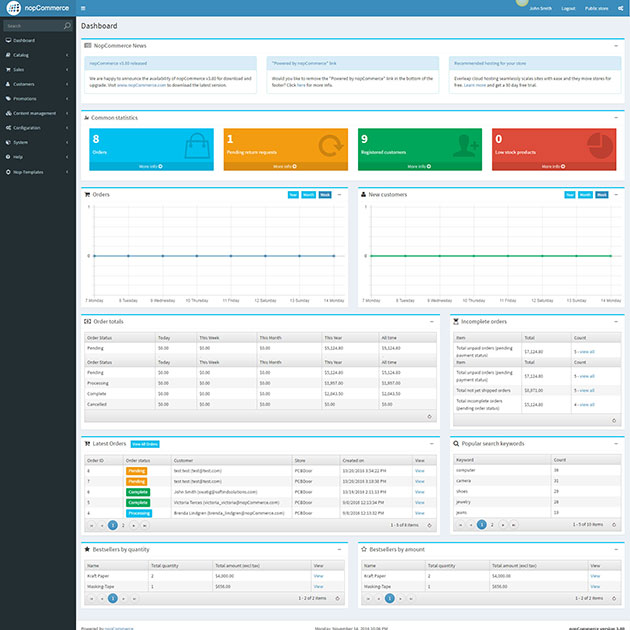Collapse the Order totals panel

(x=432, y=321)
